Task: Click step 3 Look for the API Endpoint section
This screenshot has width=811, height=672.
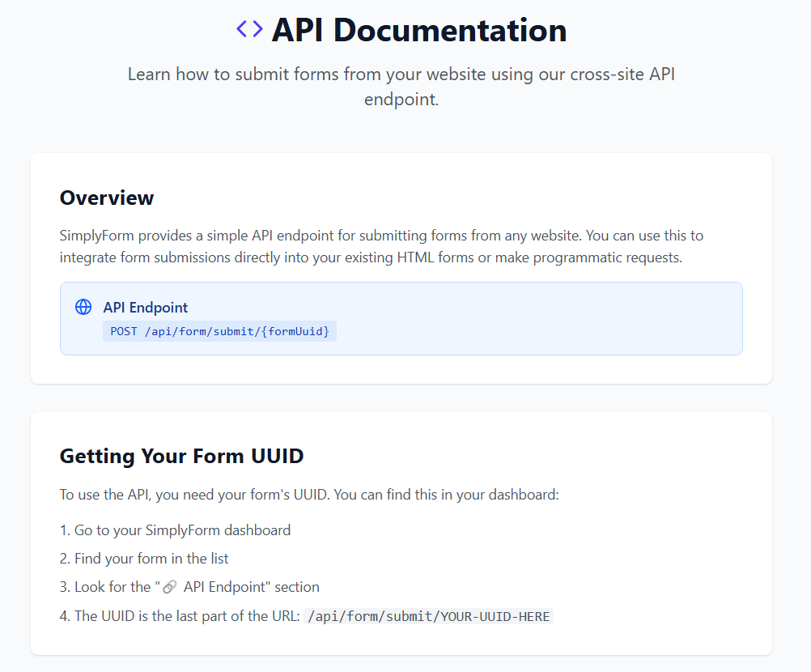Action: coord(190,587)
